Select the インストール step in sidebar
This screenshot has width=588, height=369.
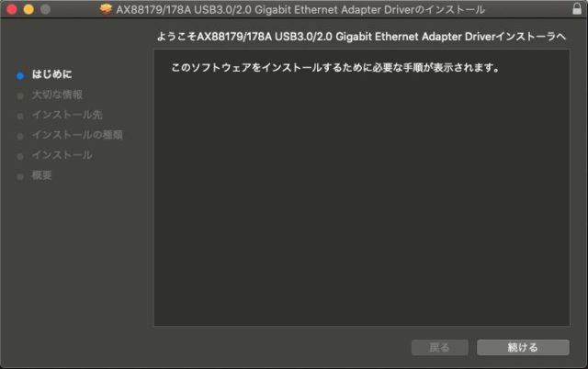pyautogui.click(x=62, y=155)
